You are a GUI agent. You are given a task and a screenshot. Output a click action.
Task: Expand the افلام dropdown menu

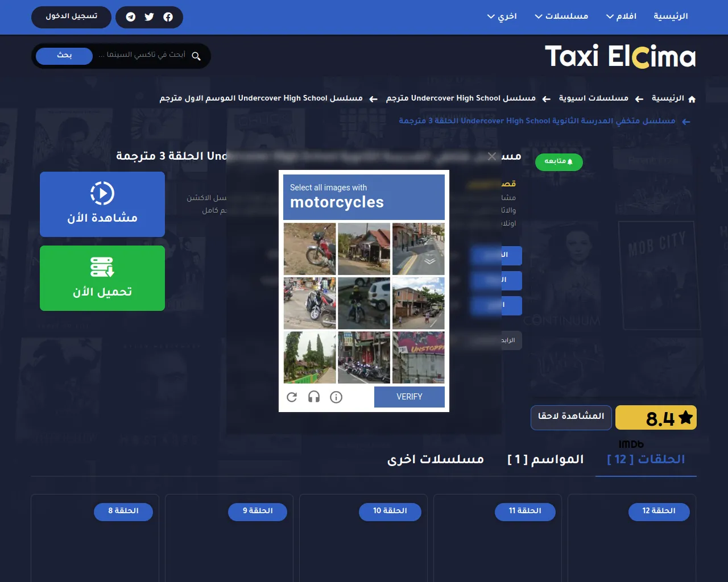tap(621, 16)
